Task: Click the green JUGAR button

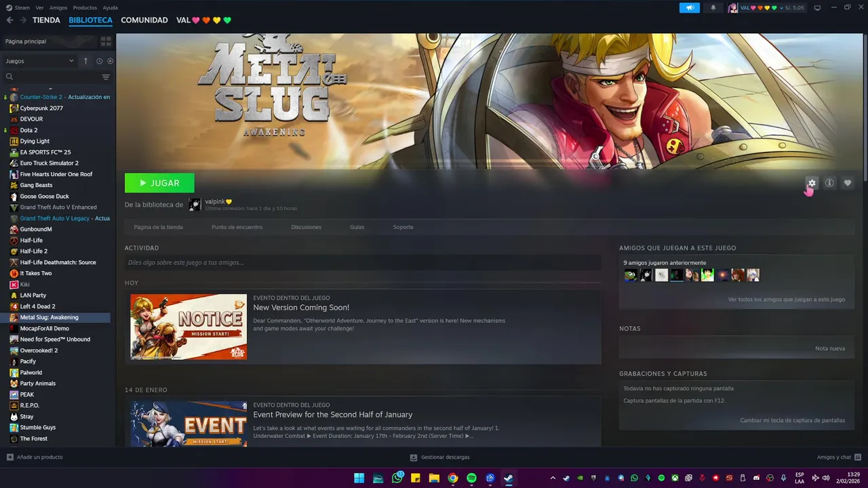Action: click(x=159, y=183)
